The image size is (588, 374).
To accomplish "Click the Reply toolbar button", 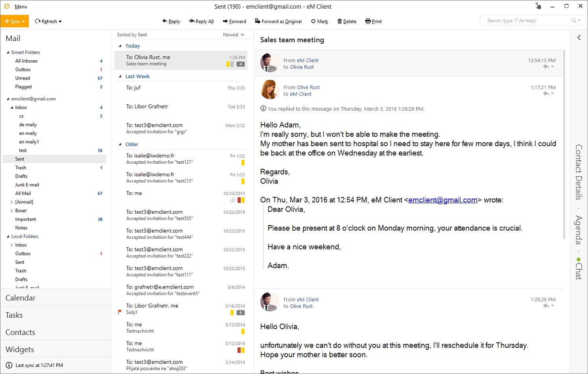I will click(171, 21).
